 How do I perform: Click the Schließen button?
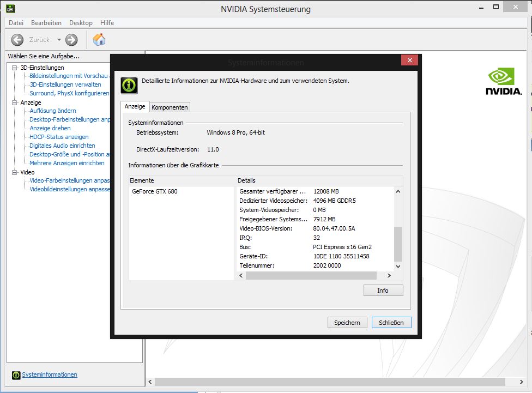click(391, 322)
